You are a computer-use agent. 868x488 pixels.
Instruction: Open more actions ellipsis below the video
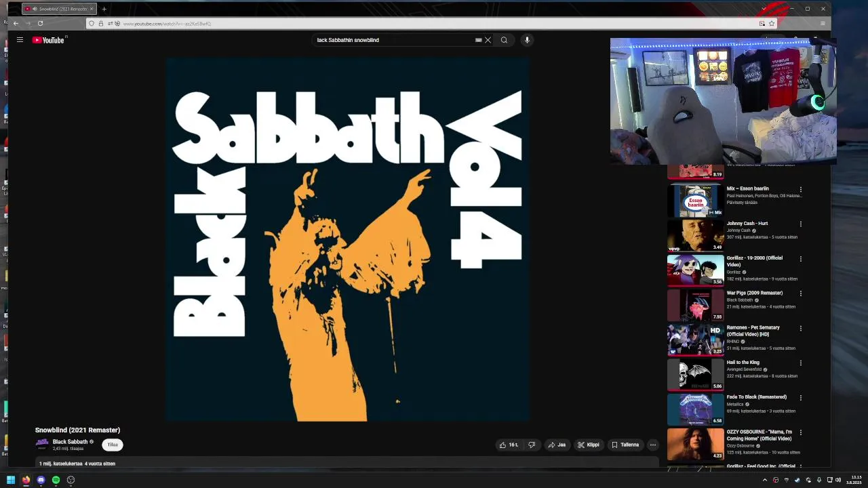click(652, 445)
